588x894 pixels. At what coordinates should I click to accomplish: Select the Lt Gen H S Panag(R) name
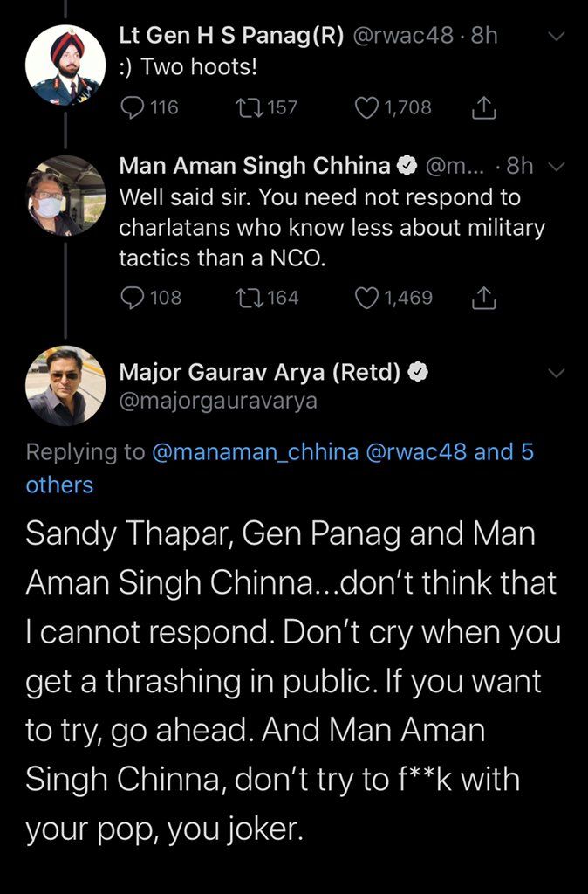pos(231,36)
